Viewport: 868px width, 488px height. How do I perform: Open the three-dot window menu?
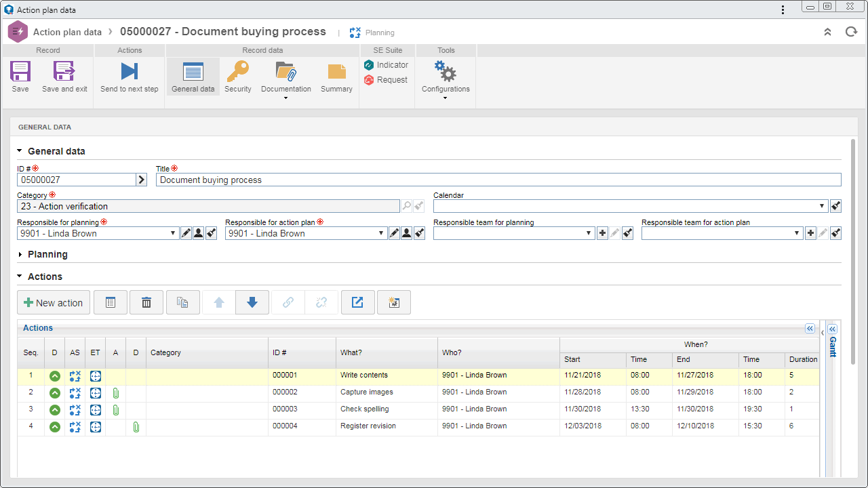[x=783, y=9]
